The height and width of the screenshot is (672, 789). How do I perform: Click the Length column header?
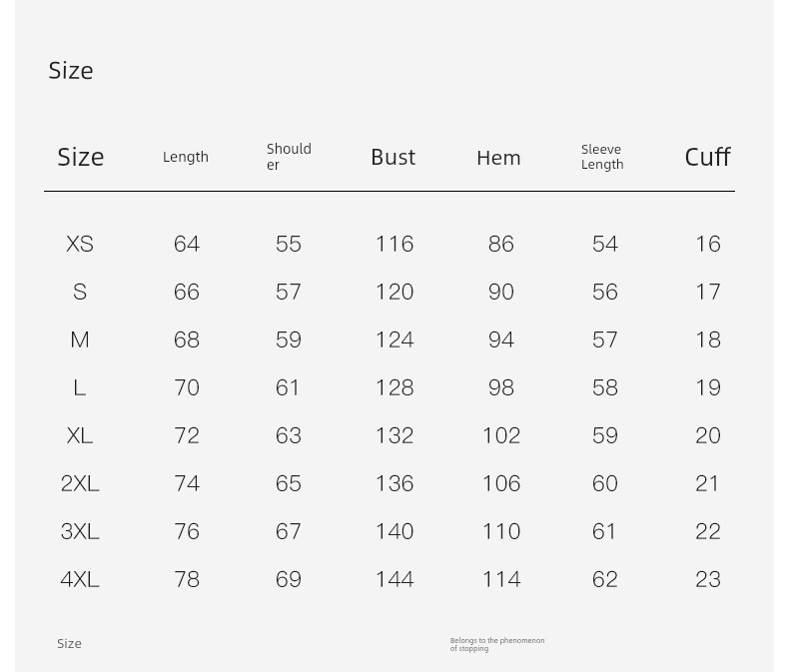point(186,158)
